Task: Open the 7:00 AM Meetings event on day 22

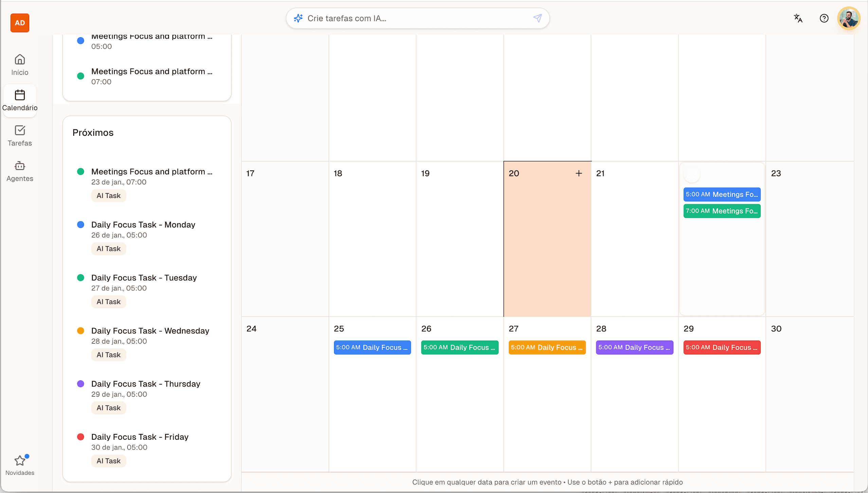Action: (721, 211)
